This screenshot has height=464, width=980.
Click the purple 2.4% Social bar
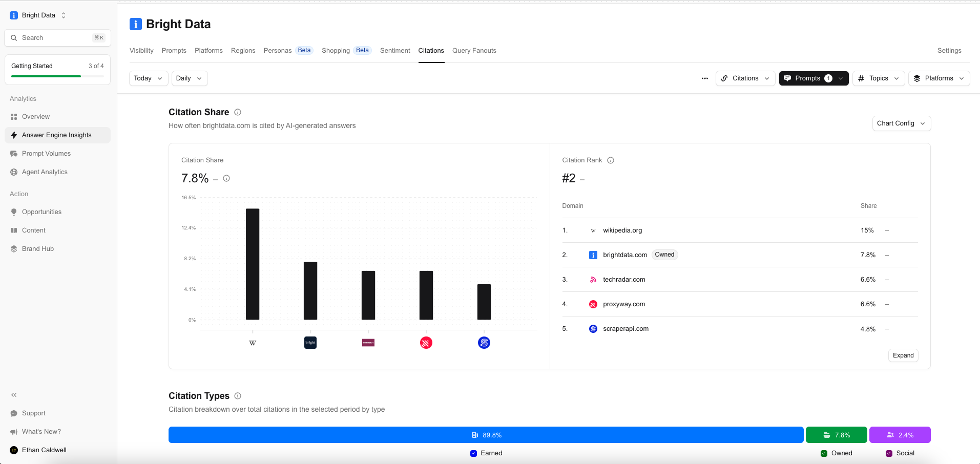click(900, 435)
